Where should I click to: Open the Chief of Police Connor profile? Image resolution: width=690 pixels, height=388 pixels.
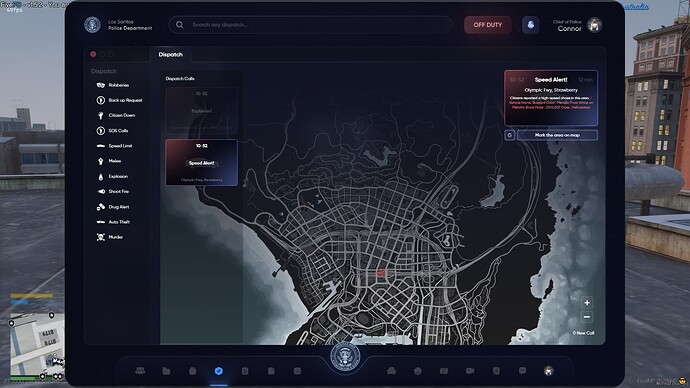tap(577, 25)
